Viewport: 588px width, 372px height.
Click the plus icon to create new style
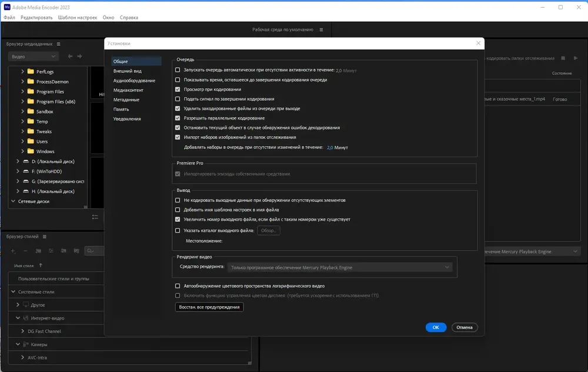click(13, 251)
